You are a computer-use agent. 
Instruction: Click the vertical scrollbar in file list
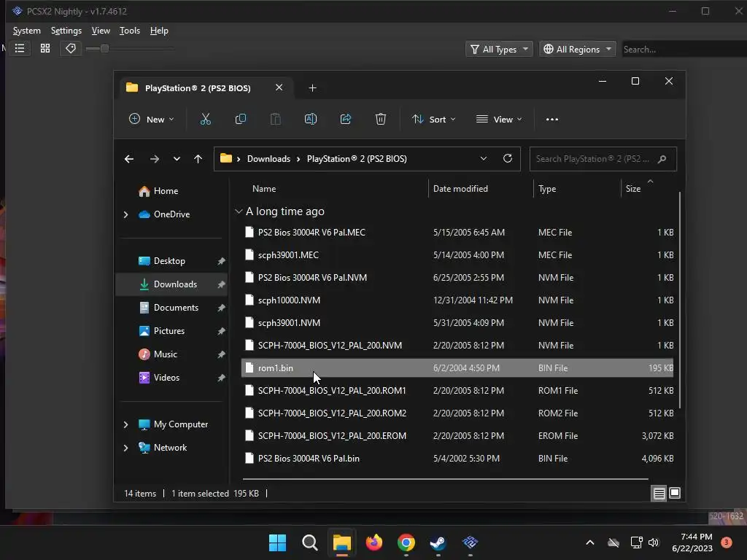[x=679, y=300]
